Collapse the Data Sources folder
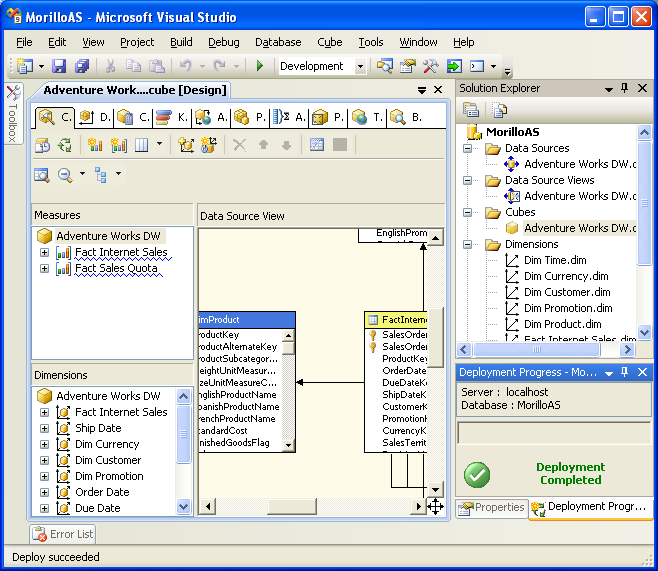658x571 pixels. pyautogui.click(x=467, y=148)
